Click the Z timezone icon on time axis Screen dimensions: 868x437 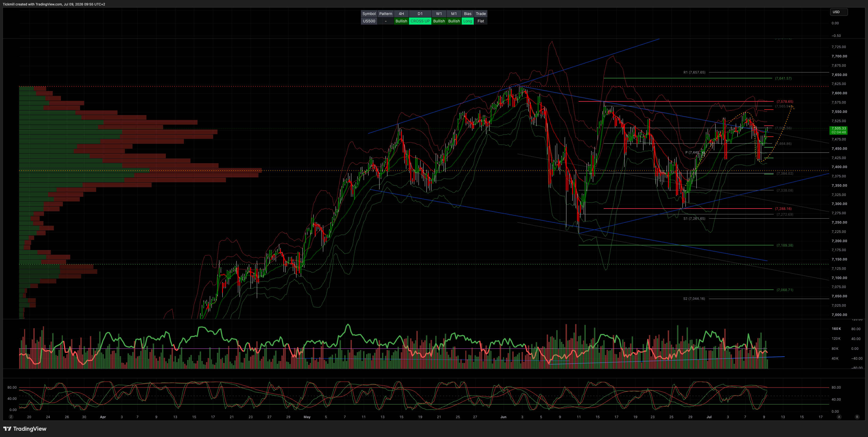point(11,417)
